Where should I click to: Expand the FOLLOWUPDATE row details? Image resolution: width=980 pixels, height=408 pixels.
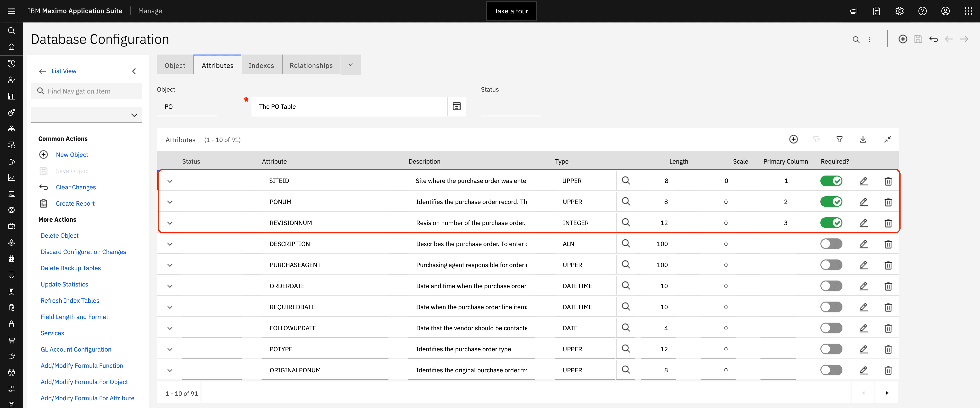pyautogui.click(x=170, y=328)
